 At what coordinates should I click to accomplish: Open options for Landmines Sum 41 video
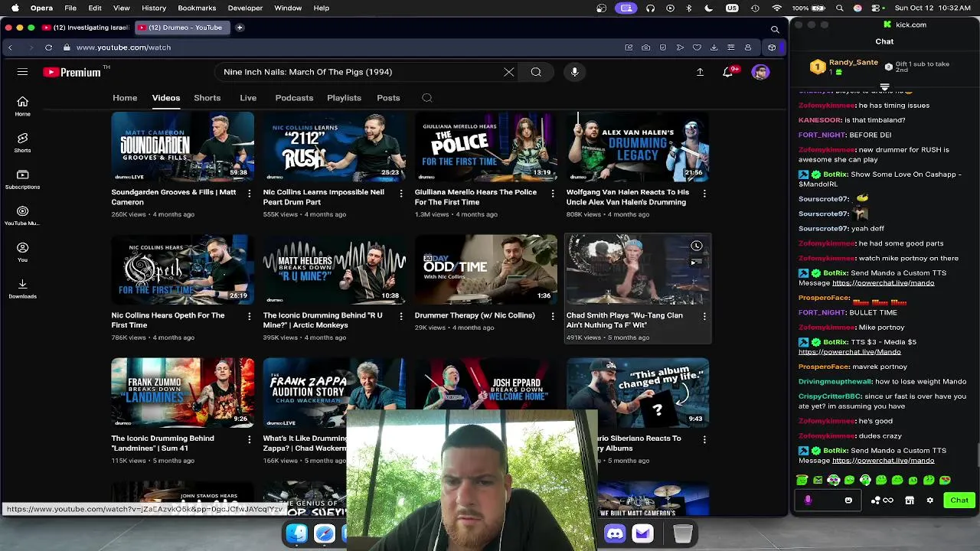(249, 439)
